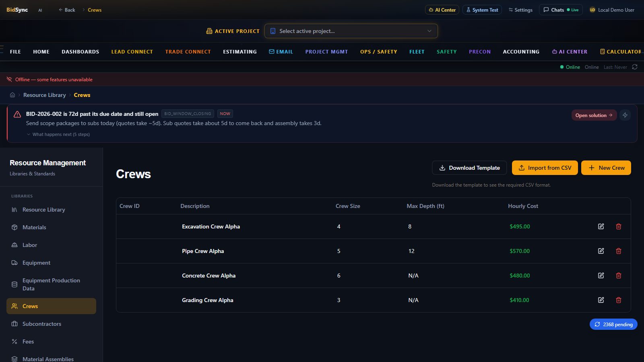Click Resource Library breadcrumb link
This screenshot has width=644, height=362.
(45, 95)
